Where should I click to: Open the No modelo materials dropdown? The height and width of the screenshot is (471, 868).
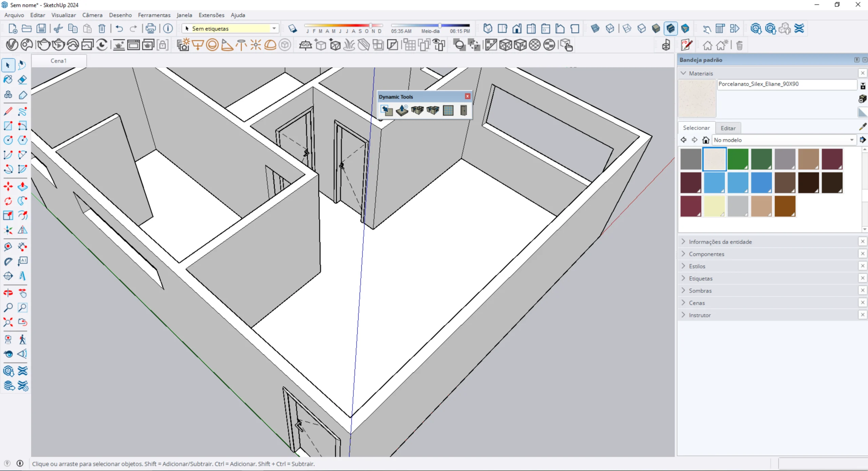tap(784, 140)
